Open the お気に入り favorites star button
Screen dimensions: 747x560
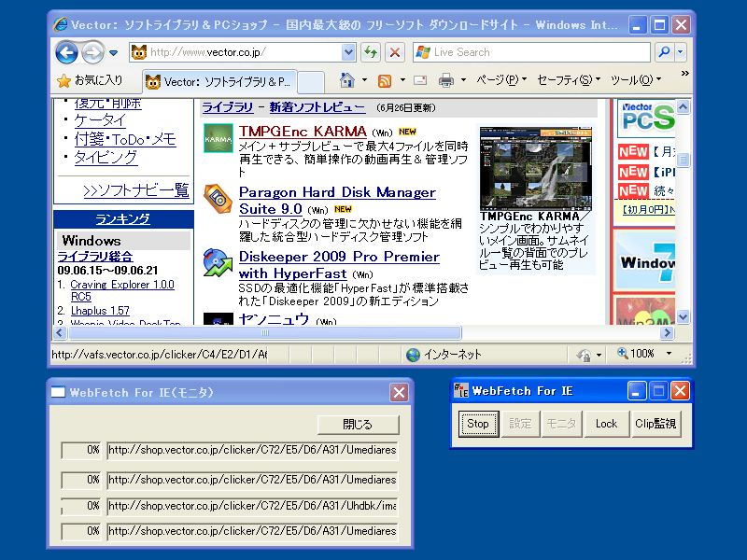tap(90, 80)
